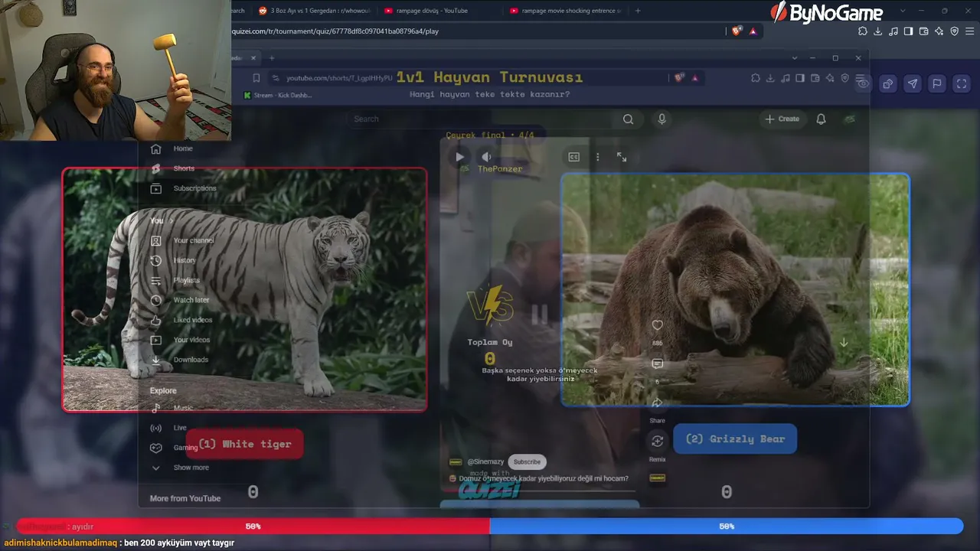Open the tab search dropdown in outer browser
This screenshot has height=551, width=980.
coord(903,11)
